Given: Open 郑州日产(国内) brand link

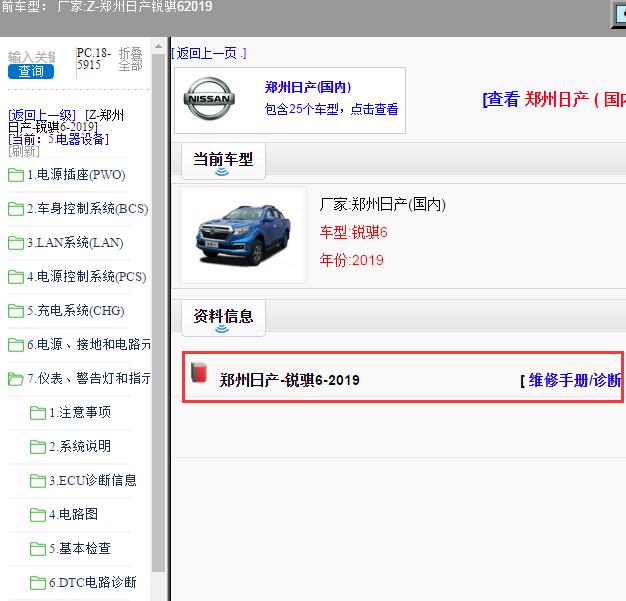Looking at the screenshot, I should pos(308,87).
